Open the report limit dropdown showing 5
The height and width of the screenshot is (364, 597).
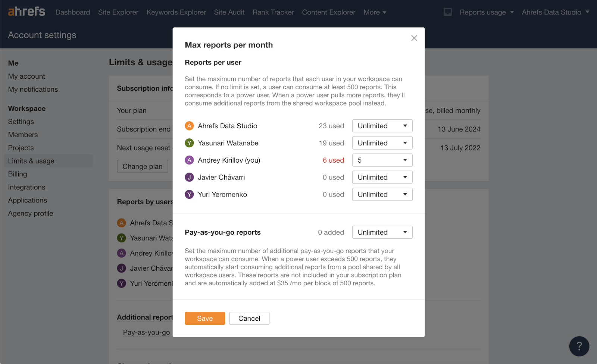pos(382,160)
